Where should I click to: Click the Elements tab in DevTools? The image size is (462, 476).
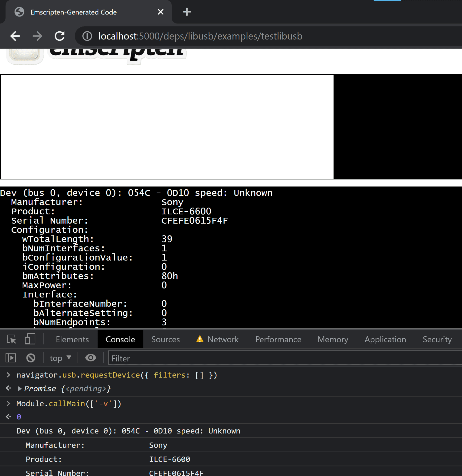73,339
